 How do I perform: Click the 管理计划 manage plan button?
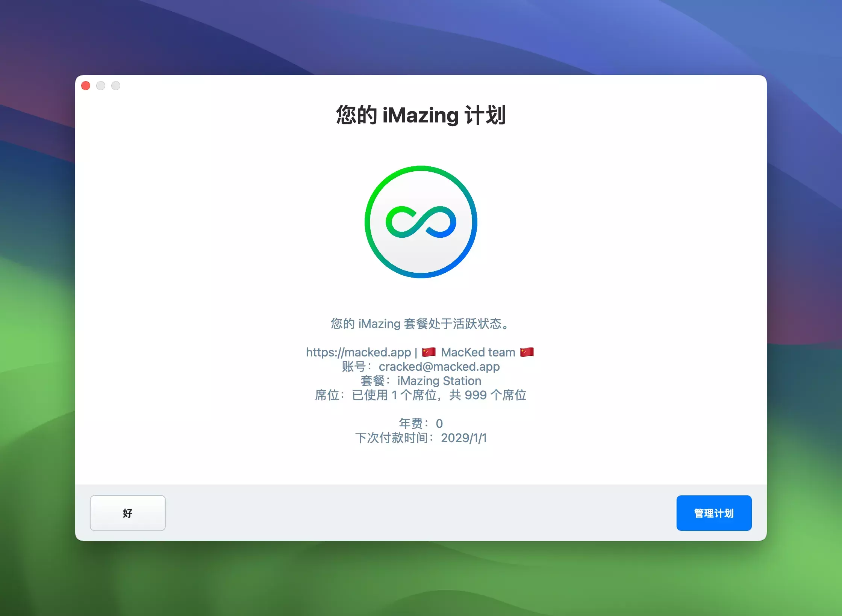coord(713,513)
